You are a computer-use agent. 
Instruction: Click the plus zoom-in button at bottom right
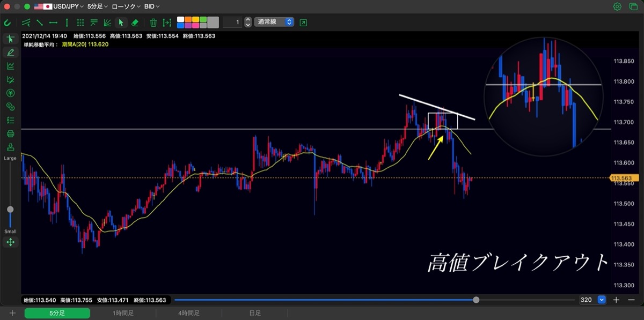pyautogui.click(x=617, y=300)
